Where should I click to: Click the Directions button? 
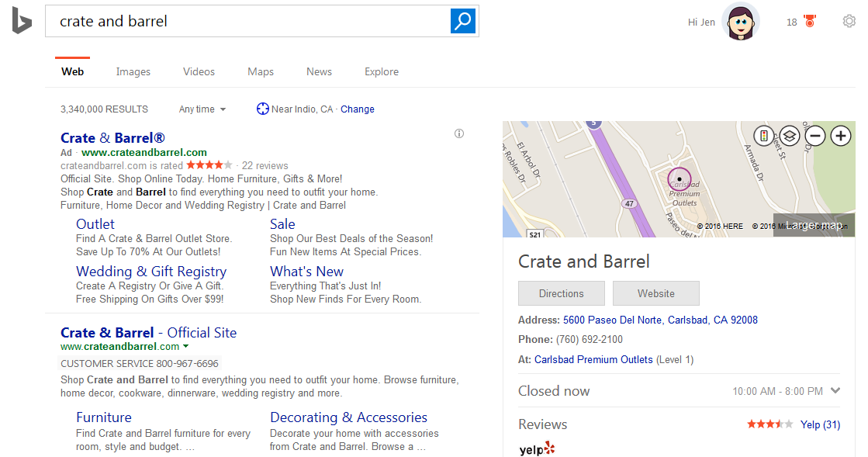561,293
